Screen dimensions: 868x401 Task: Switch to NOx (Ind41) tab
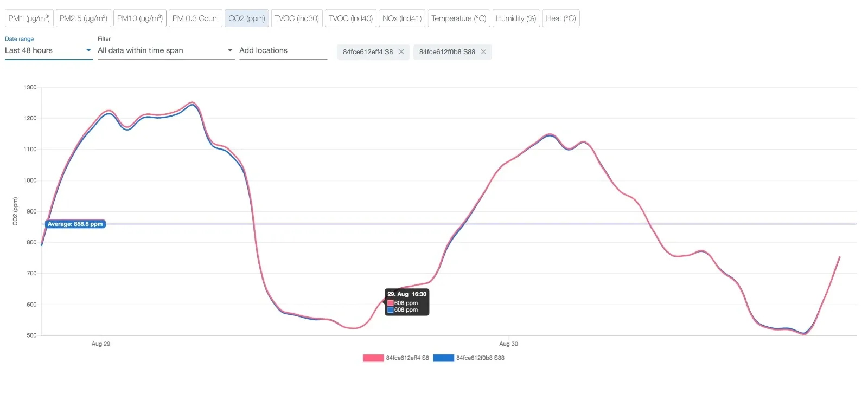click(402, 18)
